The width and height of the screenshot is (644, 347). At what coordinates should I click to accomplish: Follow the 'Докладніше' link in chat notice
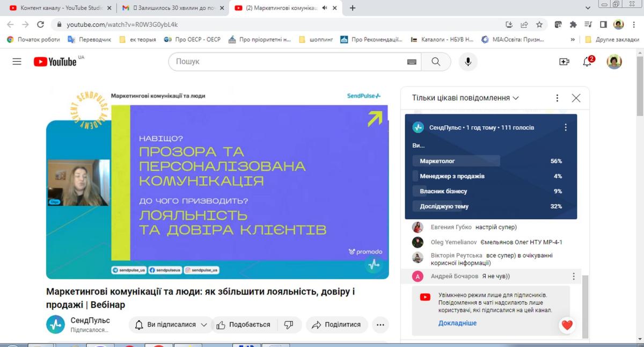(457, 323)
